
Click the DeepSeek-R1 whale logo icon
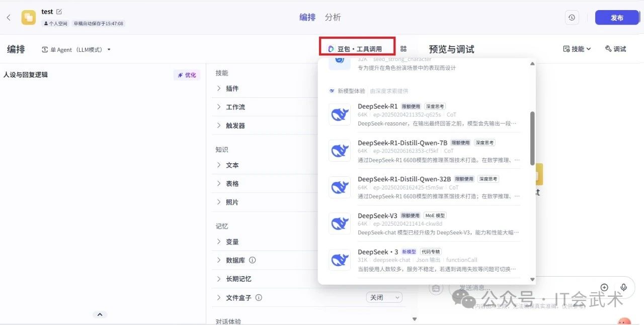click(x=340, y=115)
